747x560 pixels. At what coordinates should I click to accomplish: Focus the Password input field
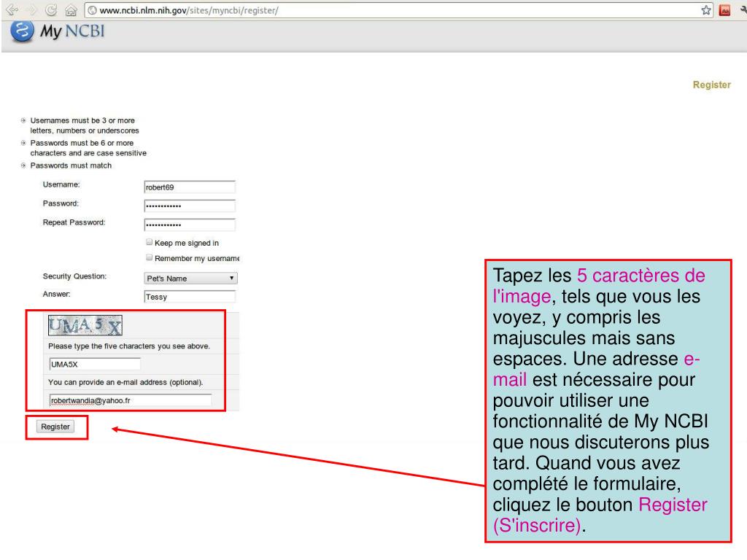190,206
